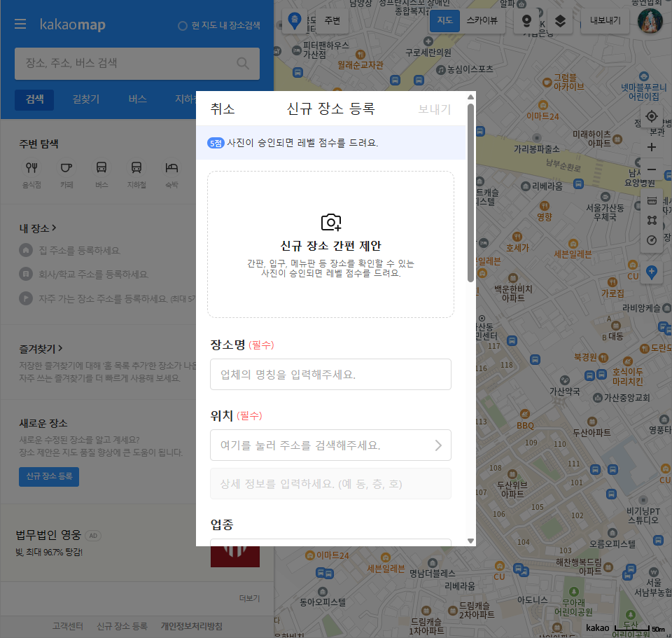Viewport: 672px width, 638px height.
Task: Open the 고객센터 footer link
Action: pyautogui.click(x=67, y=626)
